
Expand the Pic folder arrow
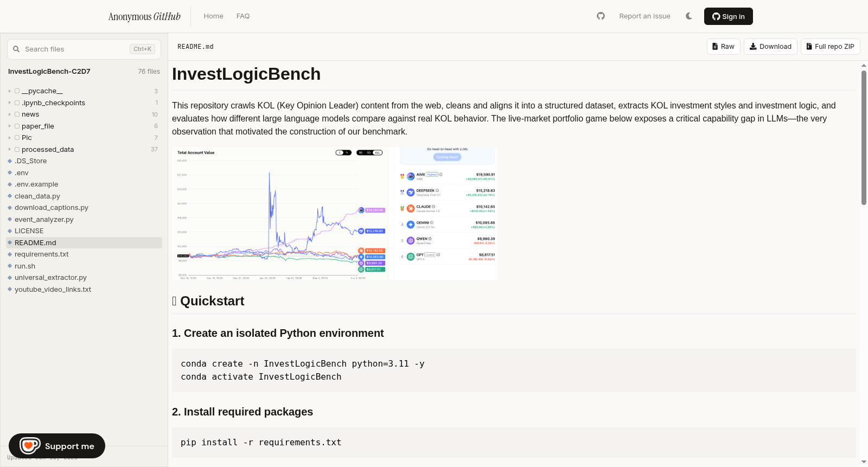[x=10, y=138]
